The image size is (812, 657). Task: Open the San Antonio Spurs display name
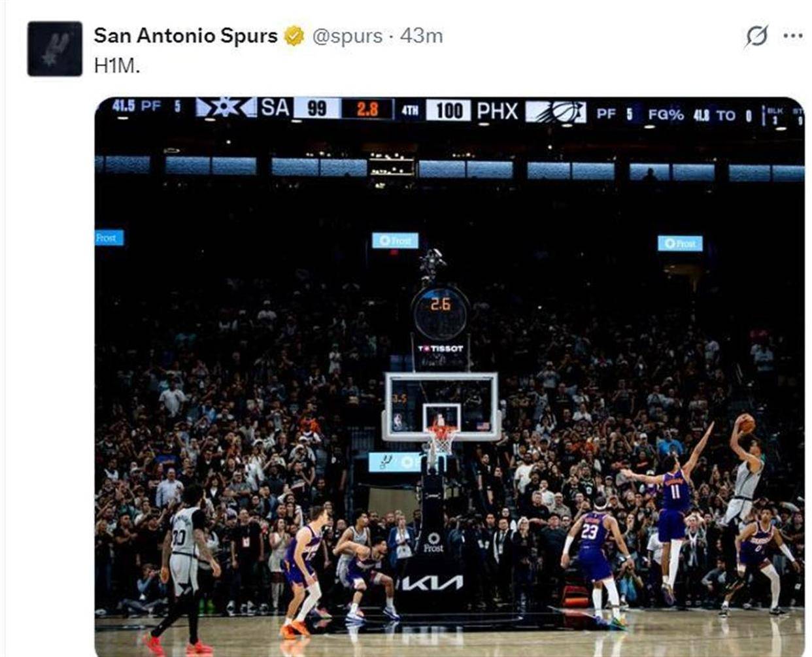(x=186, y=36)
